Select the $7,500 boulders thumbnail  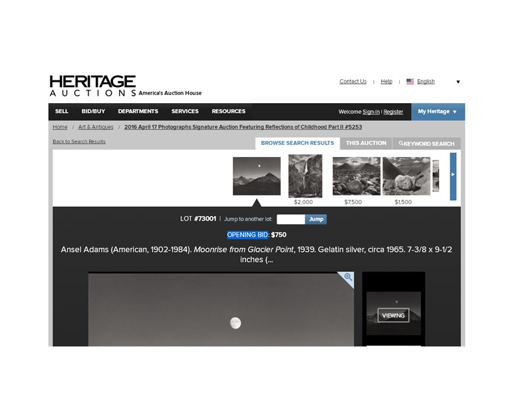point(356,176)
